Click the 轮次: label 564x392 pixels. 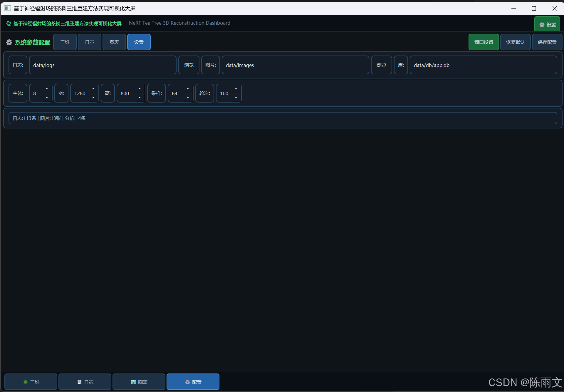click(205, 93)
